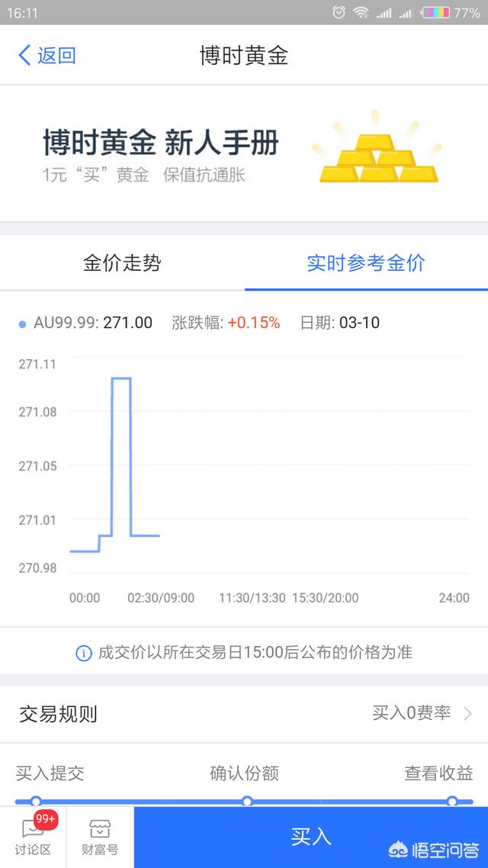Tap the back arrow icon

(24, 56)
